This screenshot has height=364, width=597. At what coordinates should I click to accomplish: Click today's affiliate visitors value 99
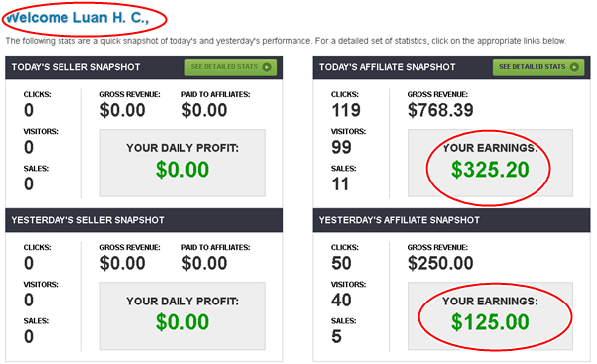(341, 147)
